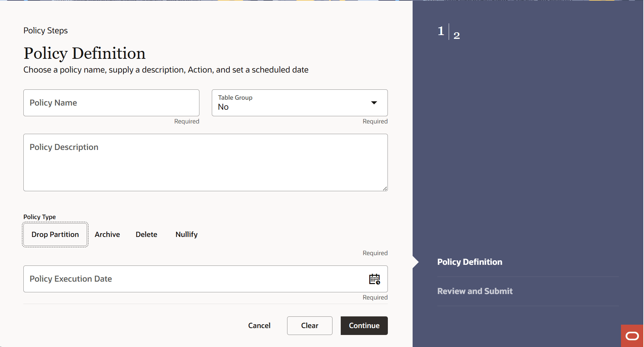This screenshot has height=347, width=644.
Task: Open the Table Group dropdown
Action: point(299,103)
